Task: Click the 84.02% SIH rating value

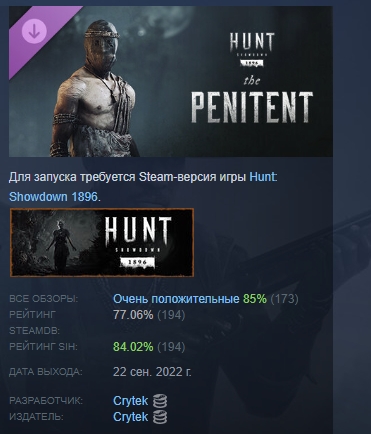Action: 133,347
